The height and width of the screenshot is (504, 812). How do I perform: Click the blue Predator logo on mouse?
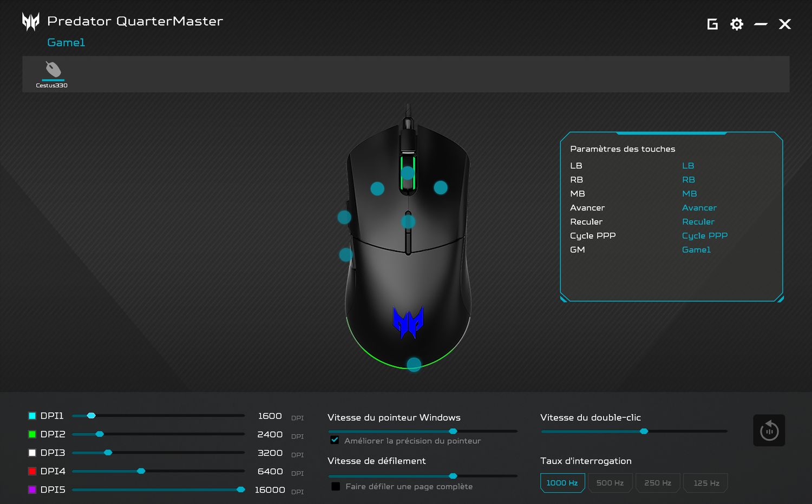pyautogui.click(x=408, y=322)
